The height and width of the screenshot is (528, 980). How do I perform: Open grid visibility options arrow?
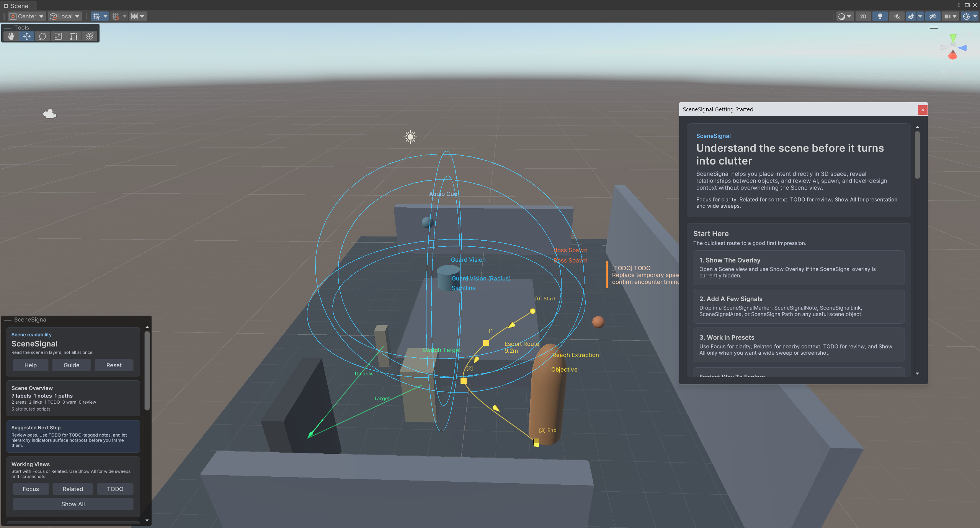click(x=105, y=16)
